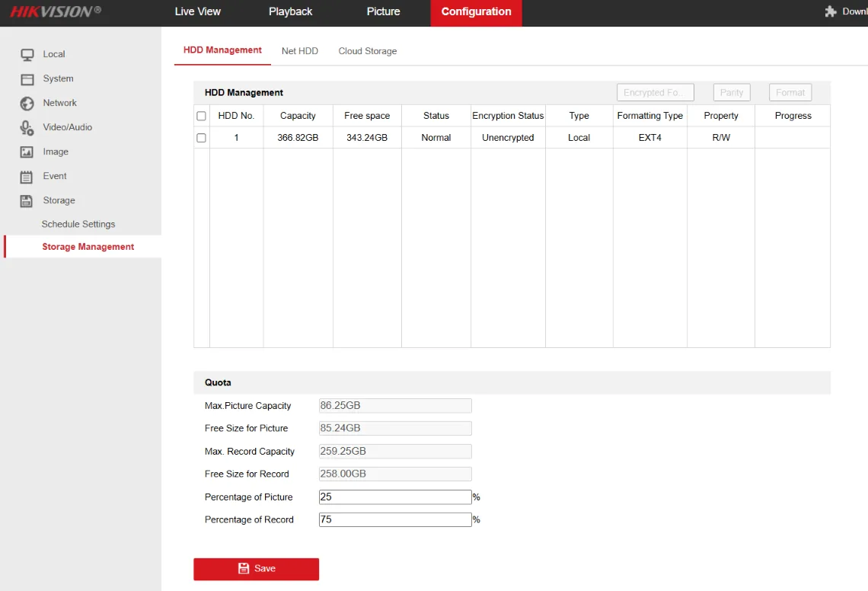Click the 343.24GB free space cell

tap(367, 138)
